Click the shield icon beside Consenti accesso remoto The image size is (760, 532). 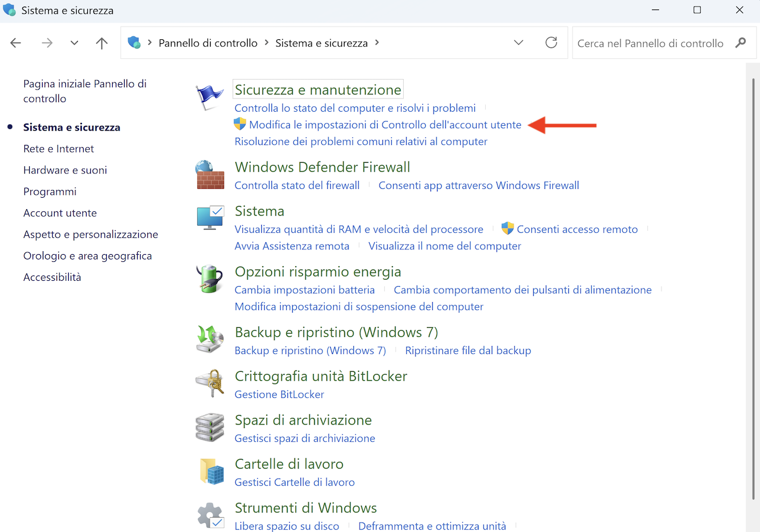[508, 229]
